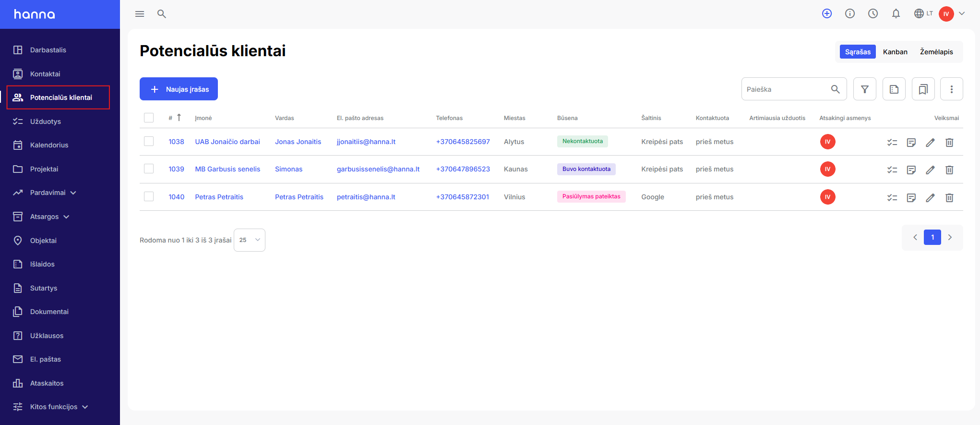Open user account dropdown chevron
This screenshot has height=425, width=980.
pos(962,13)
